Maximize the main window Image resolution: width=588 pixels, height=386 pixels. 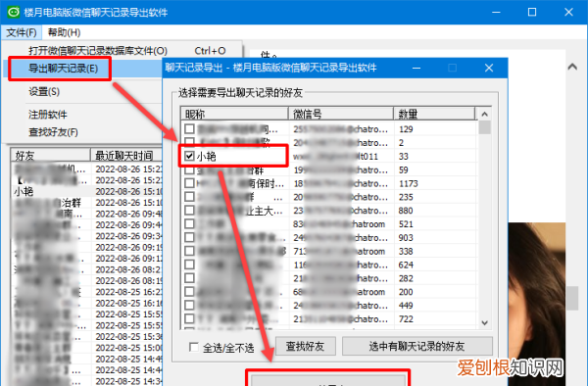pos(532,12)
